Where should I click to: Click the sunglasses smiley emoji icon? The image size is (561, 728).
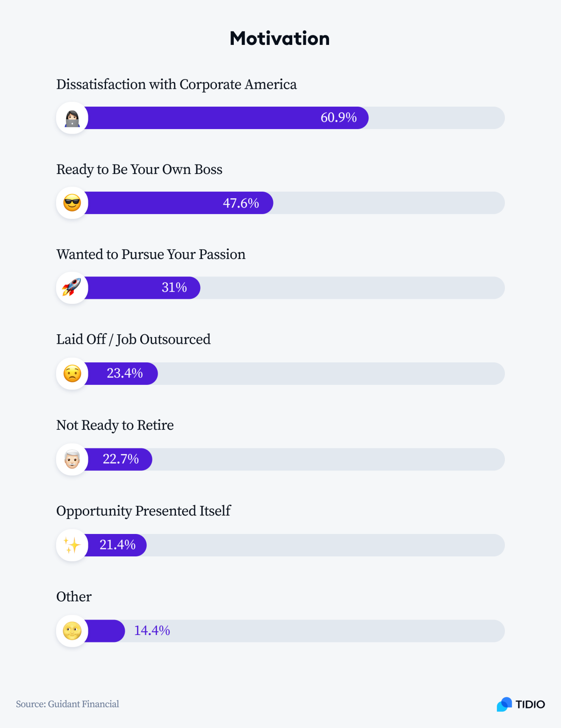coord(72,203)
